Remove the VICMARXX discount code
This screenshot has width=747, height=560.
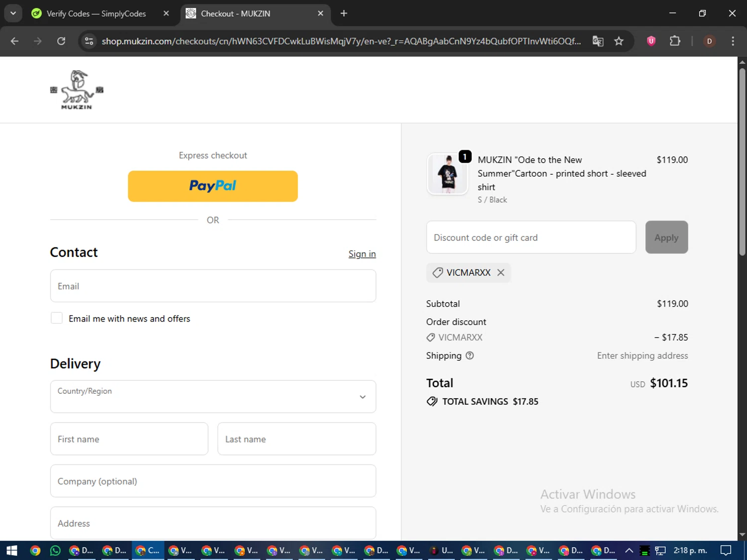pyautogui.click(x=501, y=273)
